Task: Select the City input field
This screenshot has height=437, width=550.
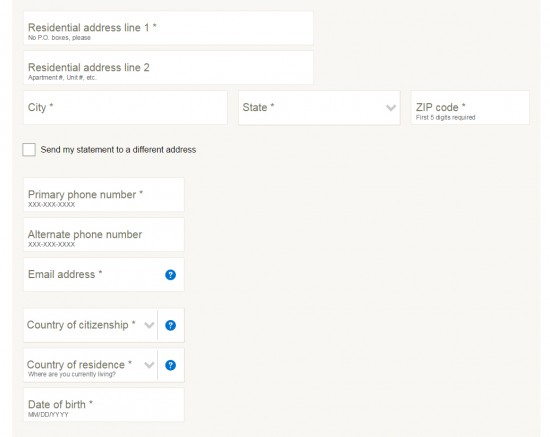Action: pyautogui.click(x=125, y=108)
